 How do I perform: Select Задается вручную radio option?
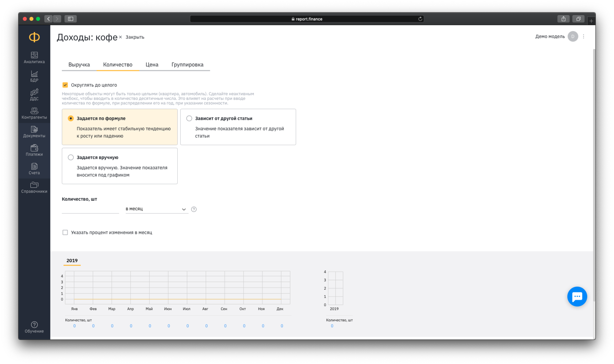coord(71,158)
